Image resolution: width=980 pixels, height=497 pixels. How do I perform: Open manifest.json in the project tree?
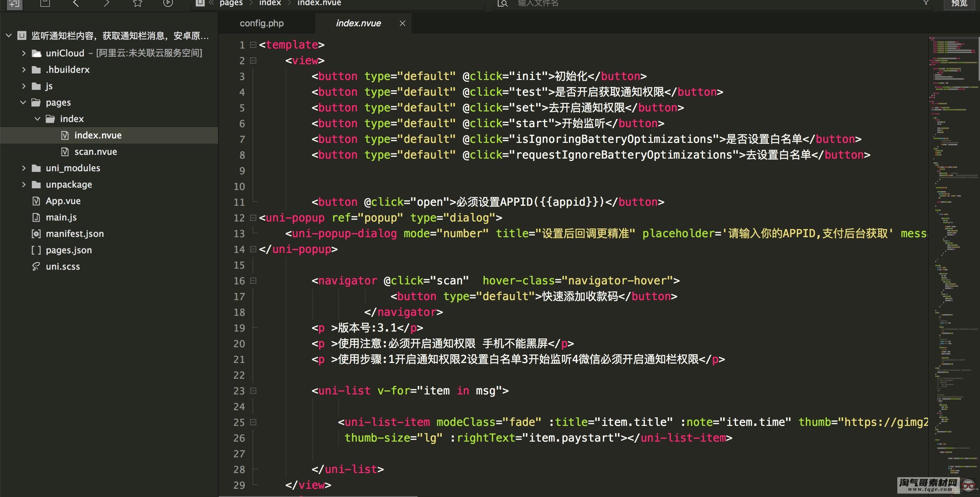74,234
